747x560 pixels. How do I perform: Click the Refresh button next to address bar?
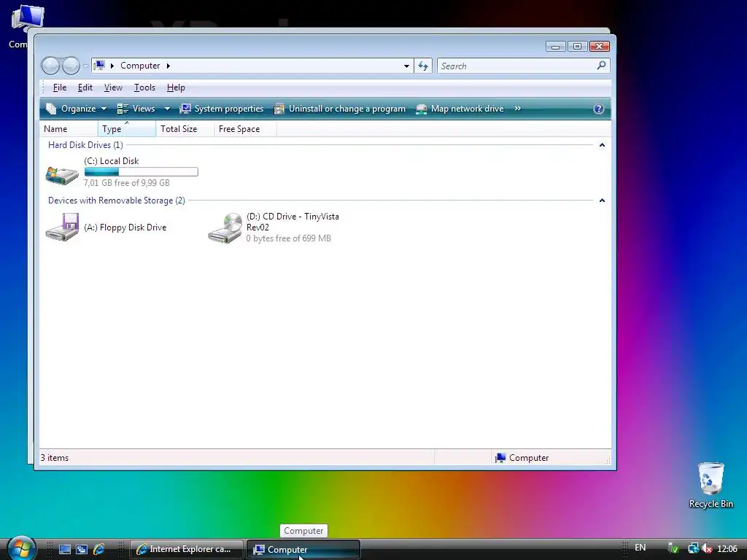coord(423,66)
